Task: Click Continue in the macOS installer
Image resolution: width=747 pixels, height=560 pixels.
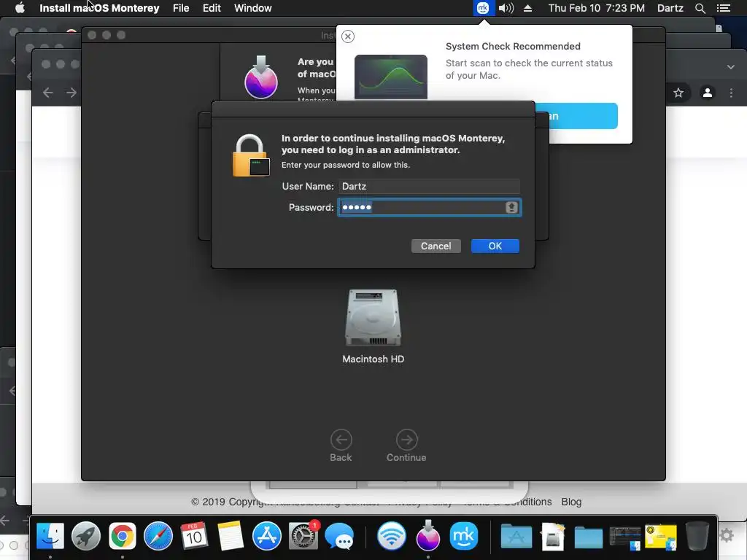Action: (406, 446)
